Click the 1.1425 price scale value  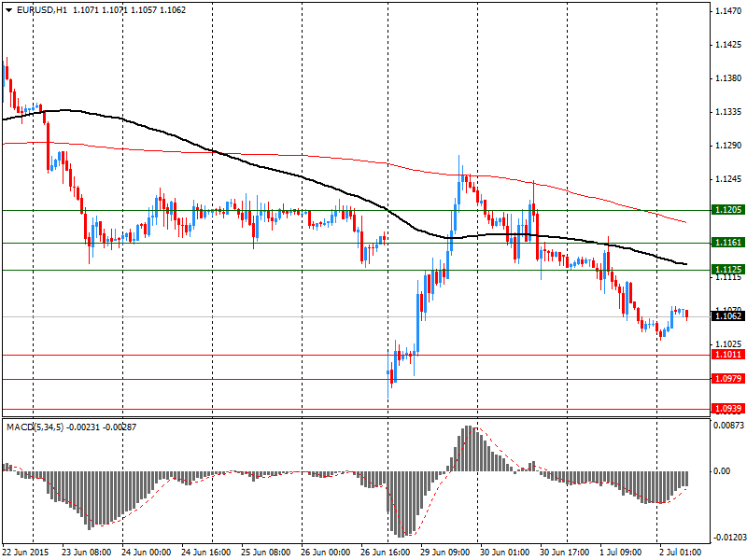728,45
